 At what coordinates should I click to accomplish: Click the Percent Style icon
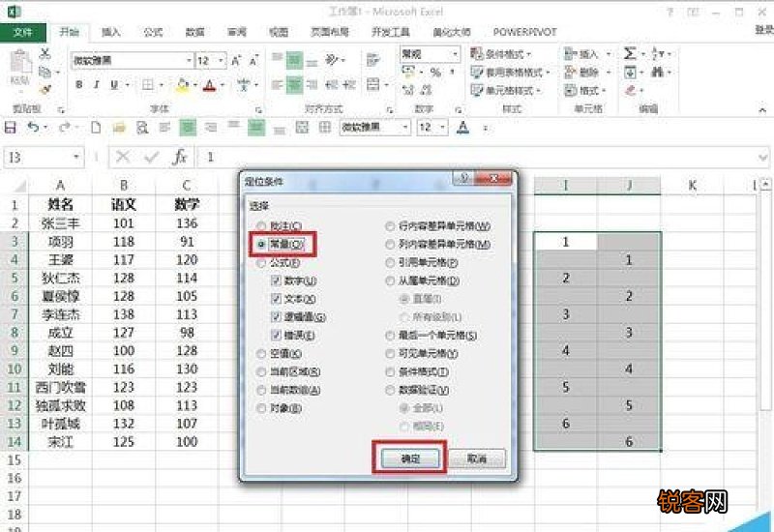pos(434,73)
